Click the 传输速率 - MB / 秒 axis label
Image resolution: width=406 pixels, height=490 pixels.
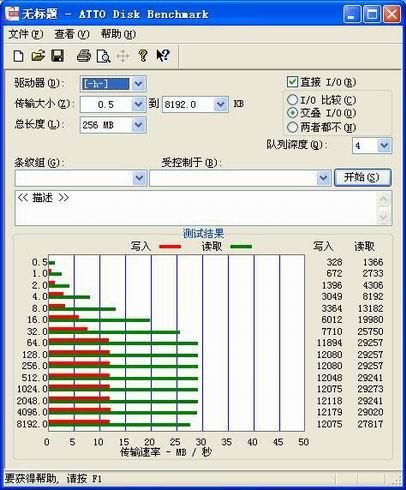pos(166,452)
